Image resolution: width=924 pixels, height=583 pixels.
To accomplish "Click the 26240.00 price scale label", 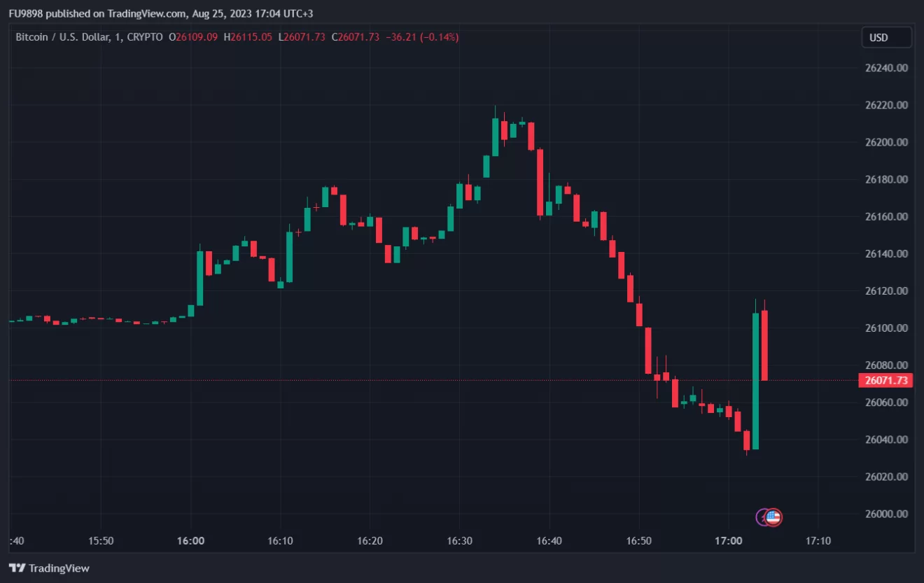I will 886,68.
